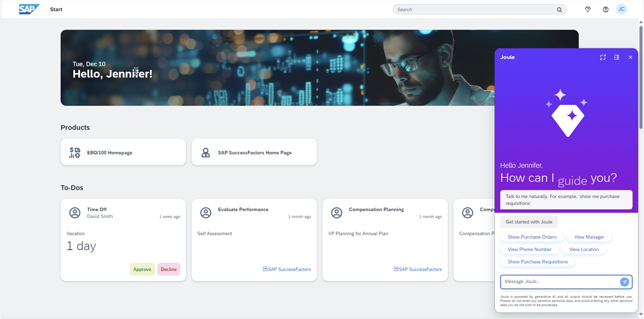Click the Time Off card person icon
Viewport: 644px width, 319px height.
pos(75,213)
